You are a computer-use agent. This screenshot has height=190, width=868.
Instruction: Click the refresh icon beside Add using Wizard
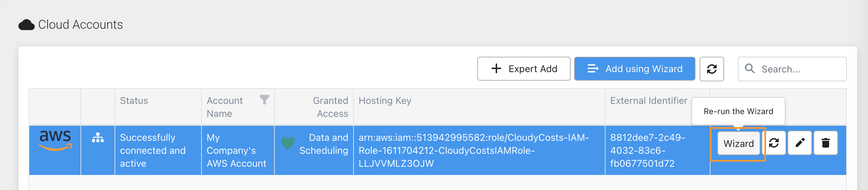pos(712,69)
